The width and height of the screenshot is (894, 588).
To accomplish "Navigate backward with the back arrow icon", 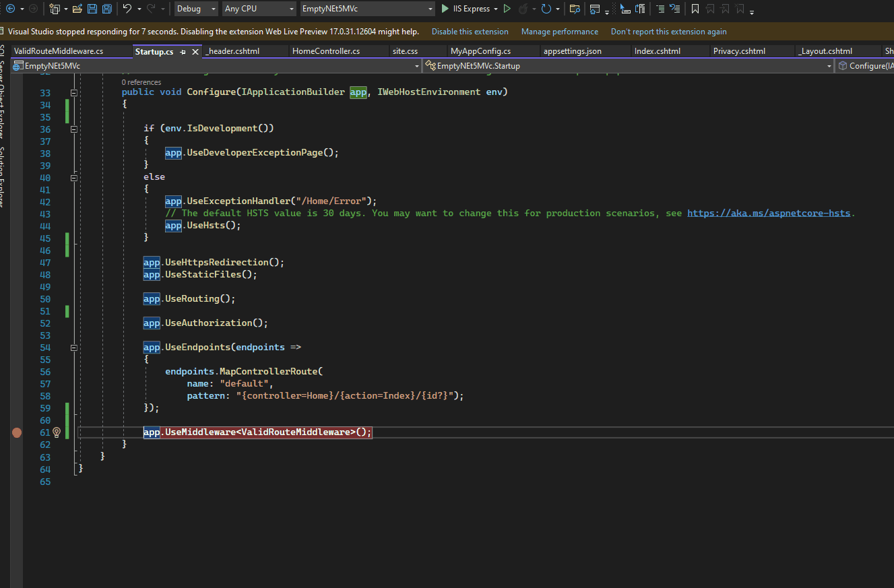I will click(10, 9).
